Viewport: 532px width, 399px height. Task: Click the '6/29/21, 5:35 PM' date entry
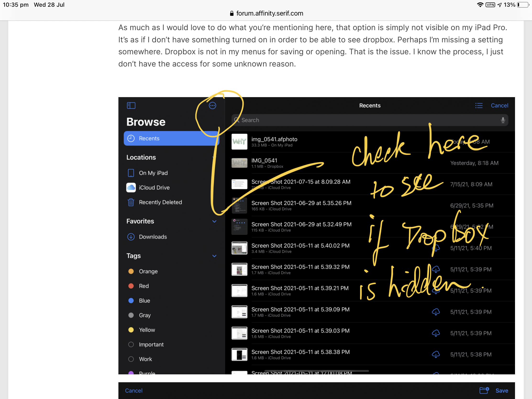[x=471, y=205]
